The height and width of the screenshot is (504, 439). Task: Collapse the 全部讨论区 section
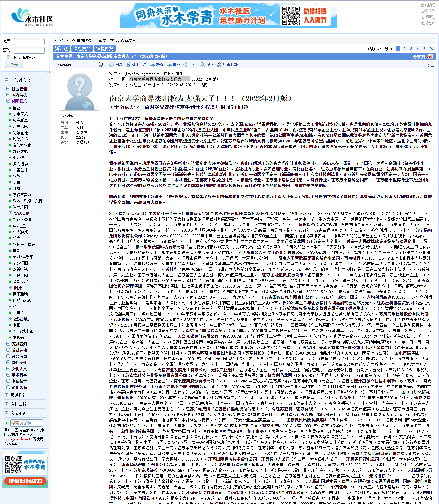click(x=6, y=80)
